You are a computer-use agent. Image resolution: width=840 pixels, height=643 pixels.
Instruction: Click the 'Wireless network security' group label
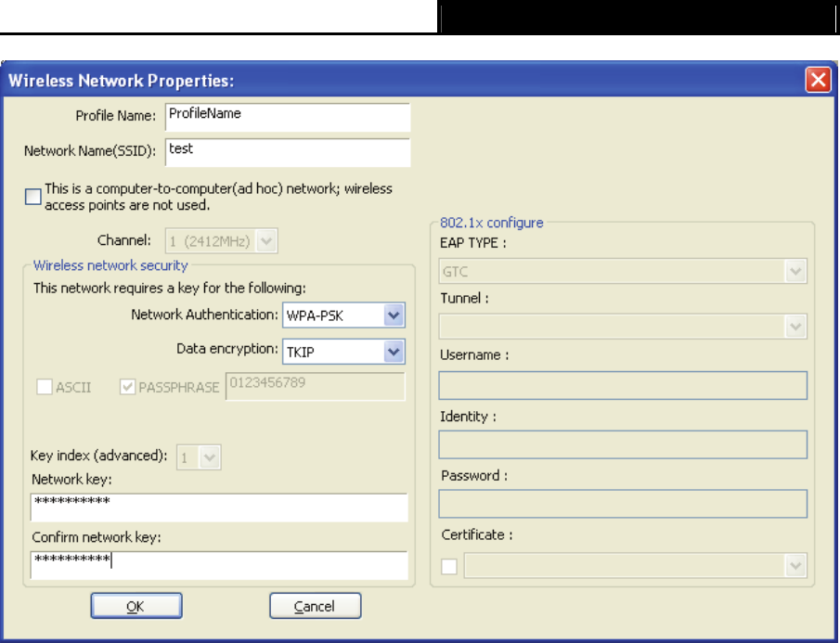(x=110, y=265)
